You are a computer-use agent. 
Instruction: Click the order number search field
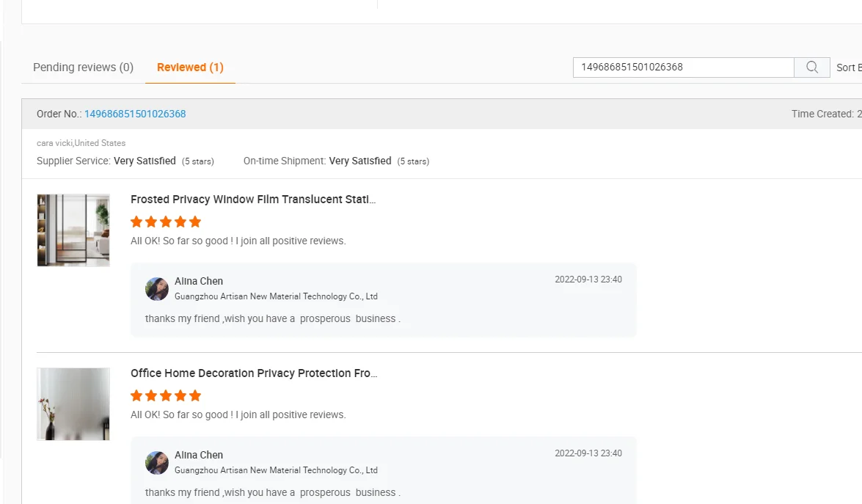(x=683, y=67)
